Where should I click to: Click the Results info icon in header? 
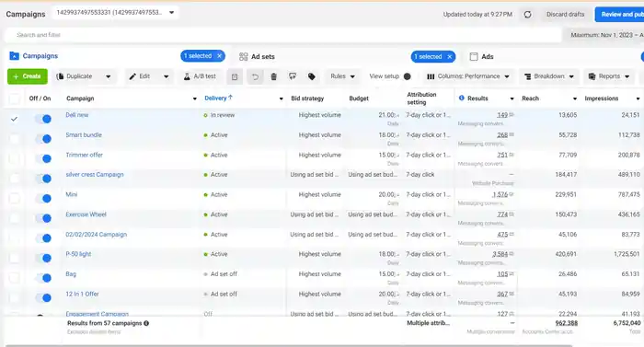pos(462,98)
